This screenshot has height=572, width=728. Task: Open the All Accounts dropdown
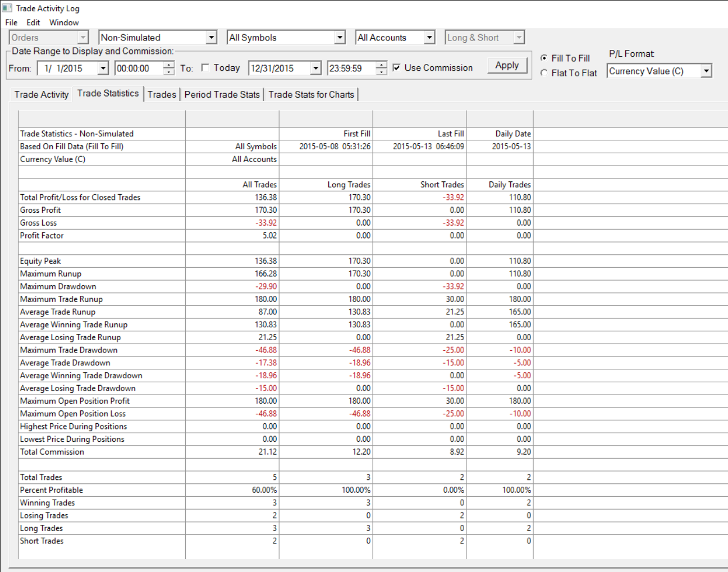tap(429, 38)
